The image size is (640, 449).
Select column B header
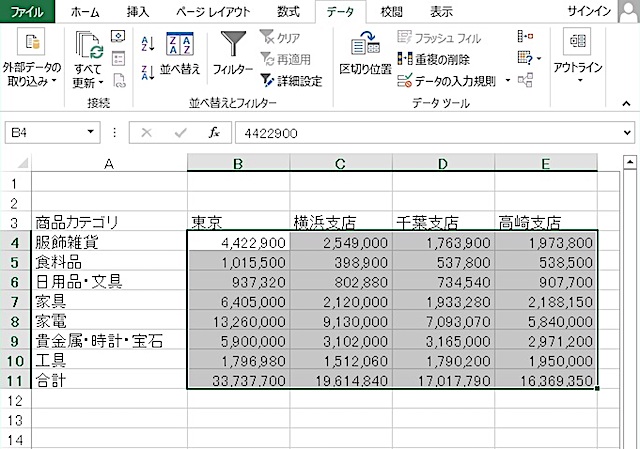pyautogui.click(x=238, y=163)
